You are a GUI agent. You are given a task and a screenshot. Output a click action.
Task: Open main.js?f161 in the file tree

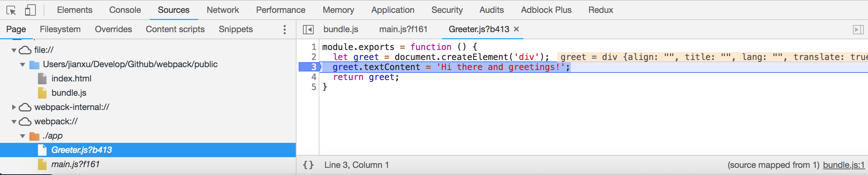tap(76, 164)
